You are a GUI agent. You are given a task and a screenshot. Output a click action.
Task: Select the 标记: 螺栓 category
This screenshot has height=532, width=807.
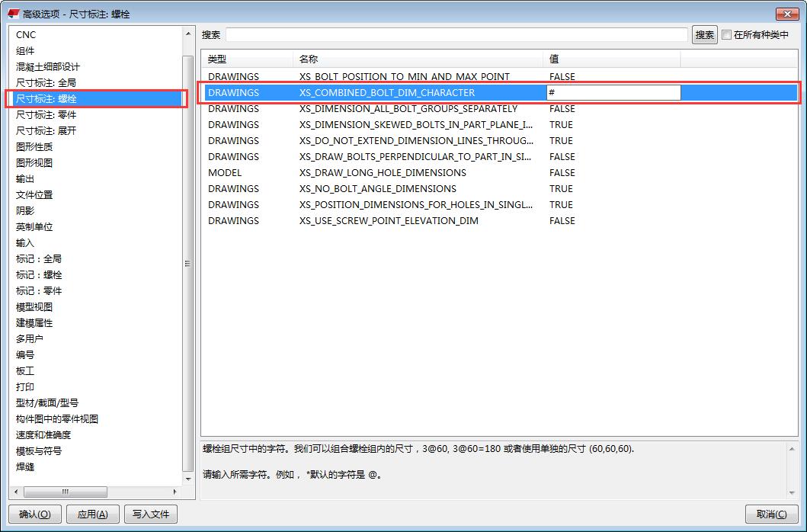click(x=39, y=275)
